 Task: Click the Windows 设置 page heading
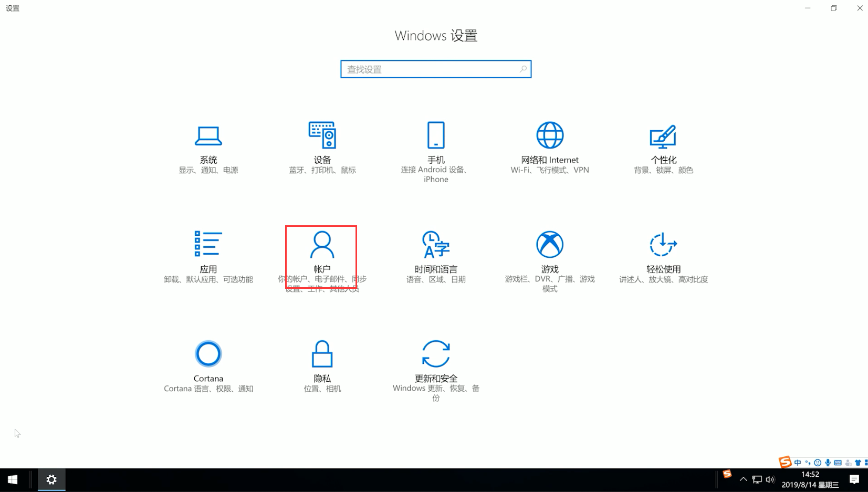(436, 36)
